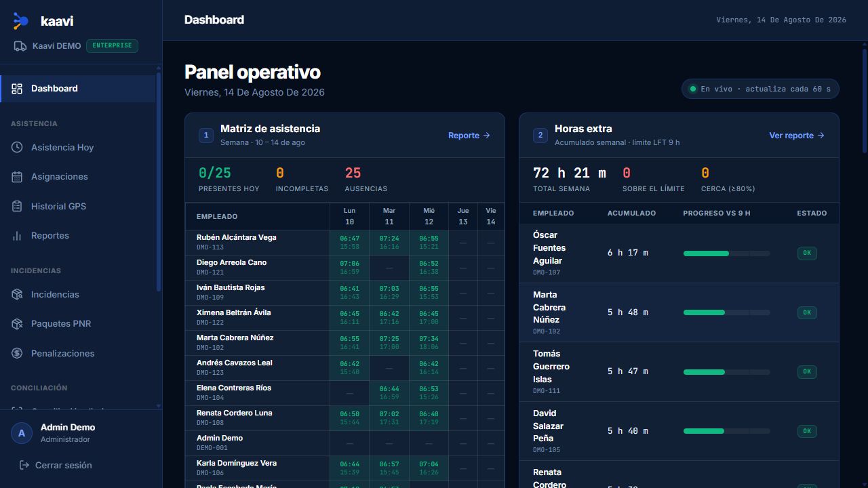
Task: Click the clock icon for Asistencia Hoy
Action: pos(18,147)
